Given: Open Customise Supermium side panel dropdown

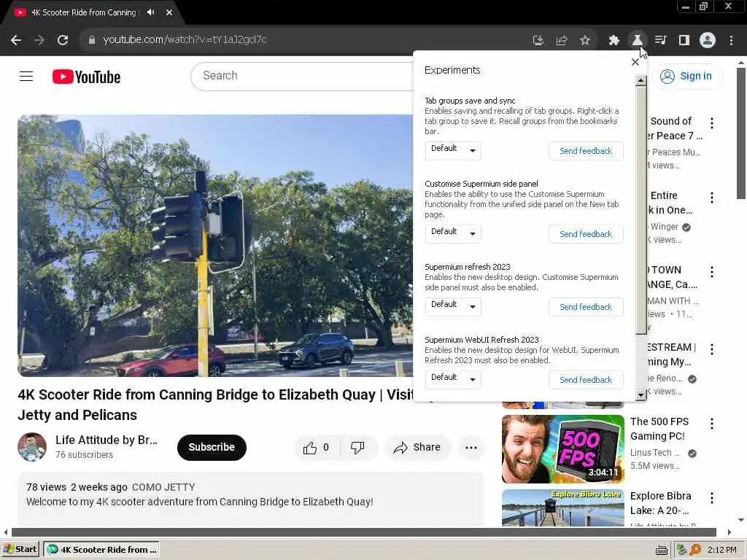Looking at the screenshot, I should click(452, 233).
